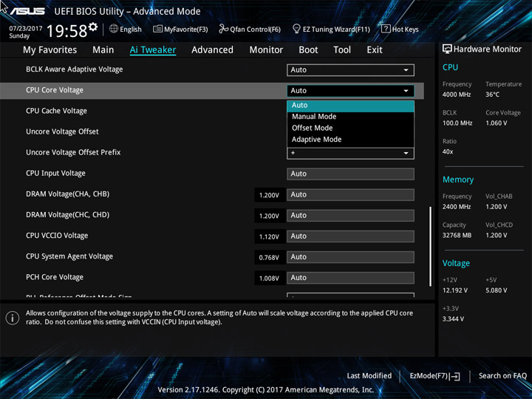Viewport: 532px width, 399px height.
Task: Click the 36°C temperature reading
Action: pos(492,95)
